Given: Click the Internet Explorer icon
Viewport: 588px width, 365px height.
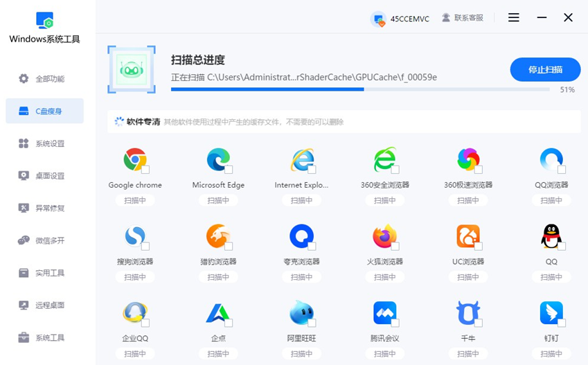Looking at the screenshot, I should coord(302,159).
